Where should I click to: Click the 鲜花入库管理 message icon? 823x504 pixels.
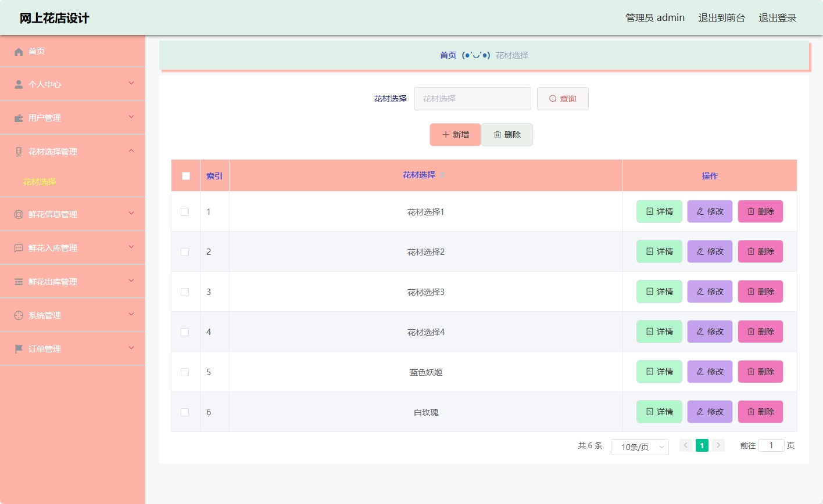pos(19,247)
